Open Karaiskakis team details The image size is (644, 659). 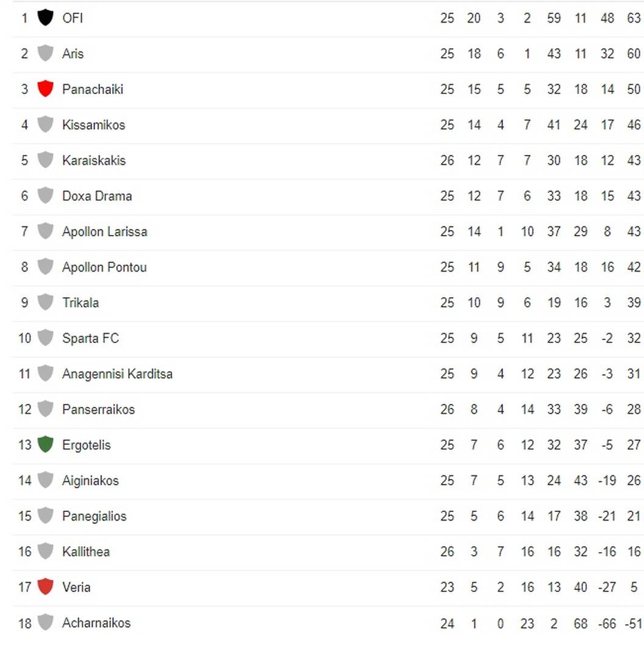94,160
